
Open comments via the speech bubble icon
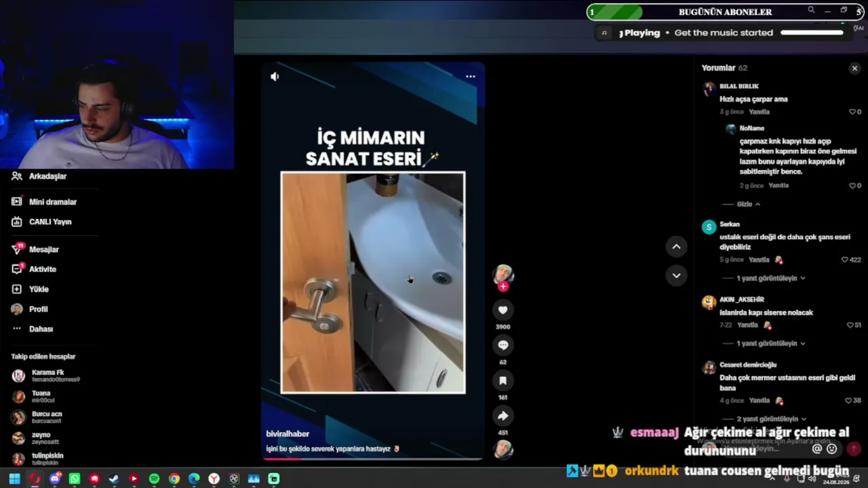point(502,345)
